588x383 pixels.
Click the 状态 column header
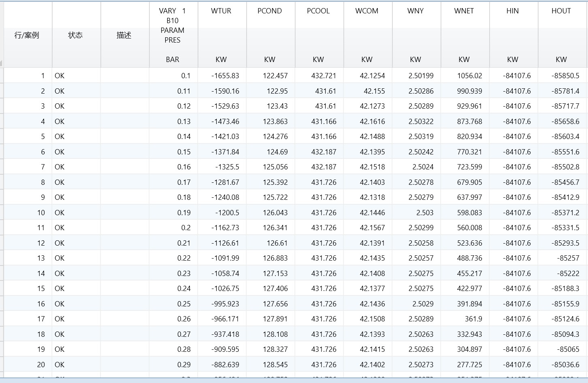pyautogui.click(x=75, y=35)
